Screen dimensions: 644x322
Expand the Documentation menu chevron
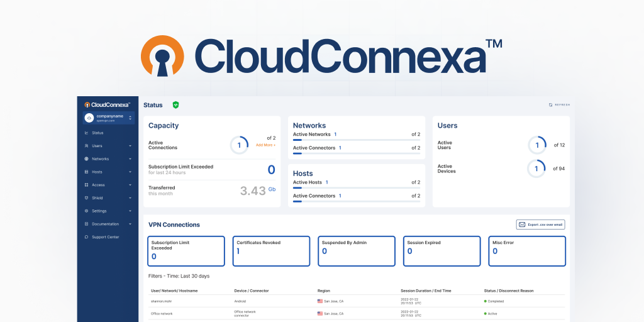point(130,225)
